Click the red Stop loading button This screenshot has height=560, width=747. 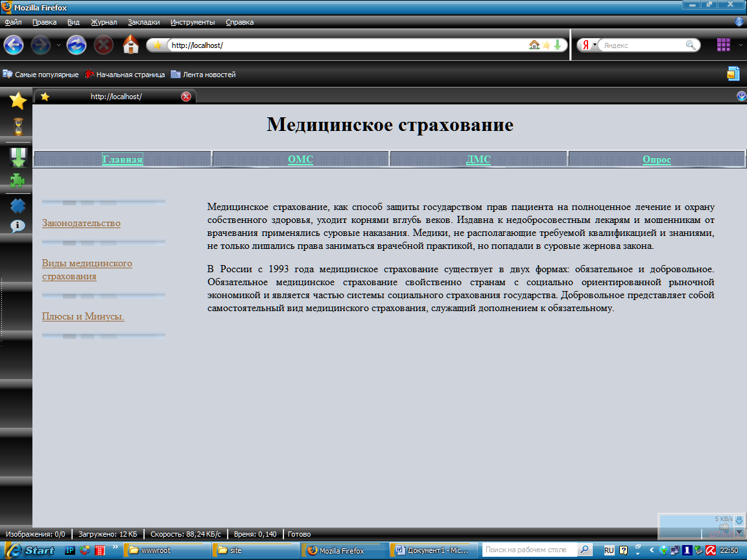coord(103,45)
